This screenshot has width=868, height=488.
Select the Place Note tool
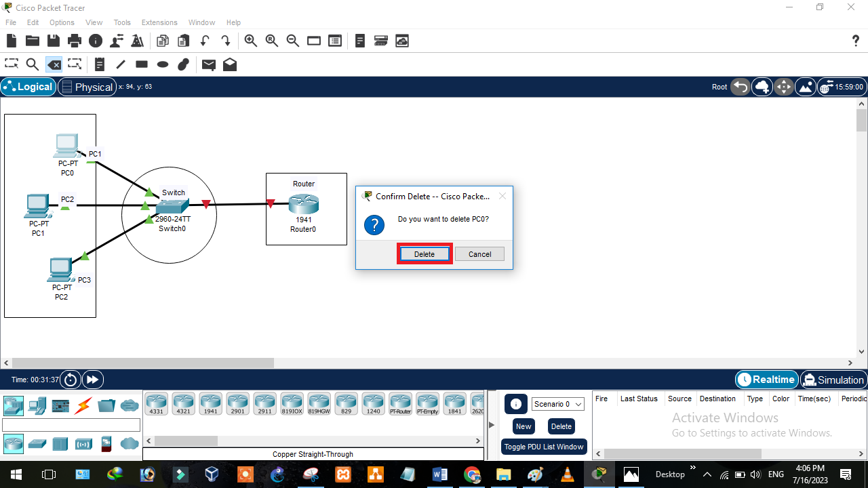(99, 64)
